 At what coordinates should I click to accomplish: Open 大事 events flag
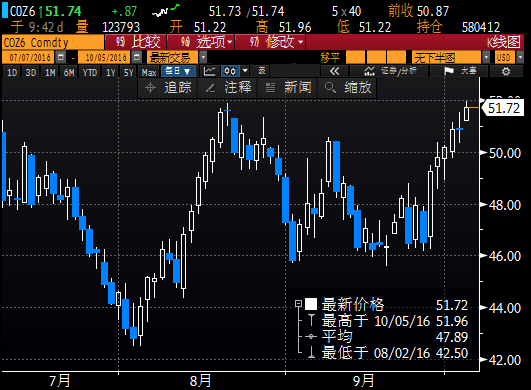point(460,71)
